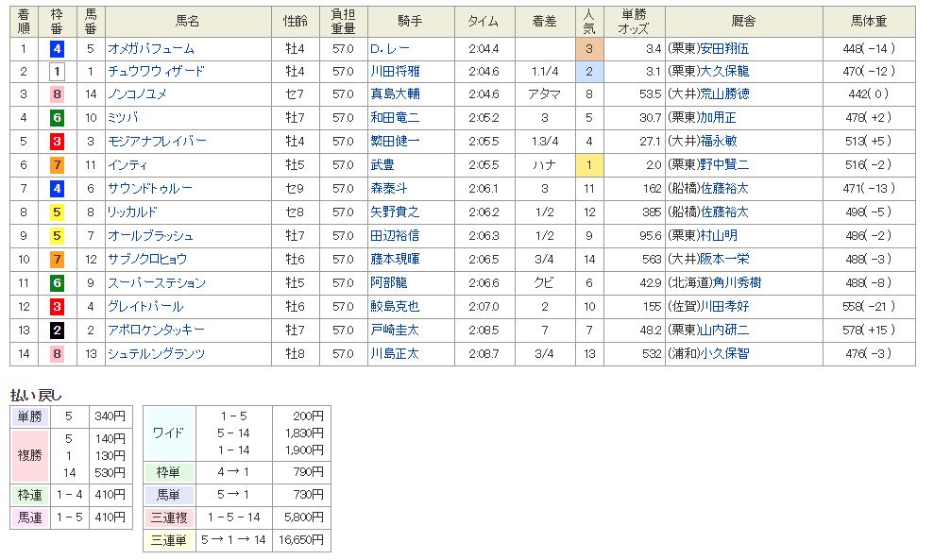Open jockey link 真島大輔
The image size is (934, 560).
tap(395, 94)
